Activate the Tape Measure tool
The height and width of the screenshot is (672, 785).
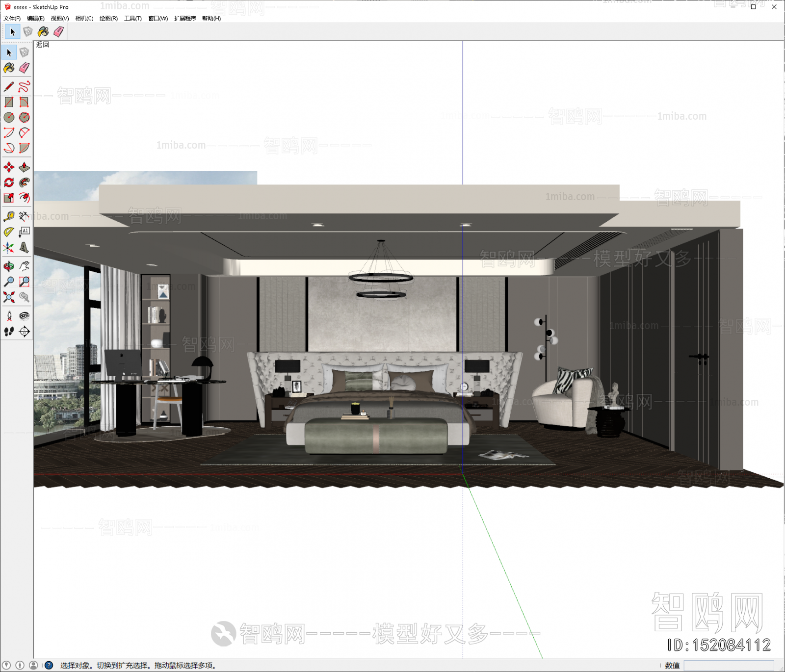tap(8, 217)
